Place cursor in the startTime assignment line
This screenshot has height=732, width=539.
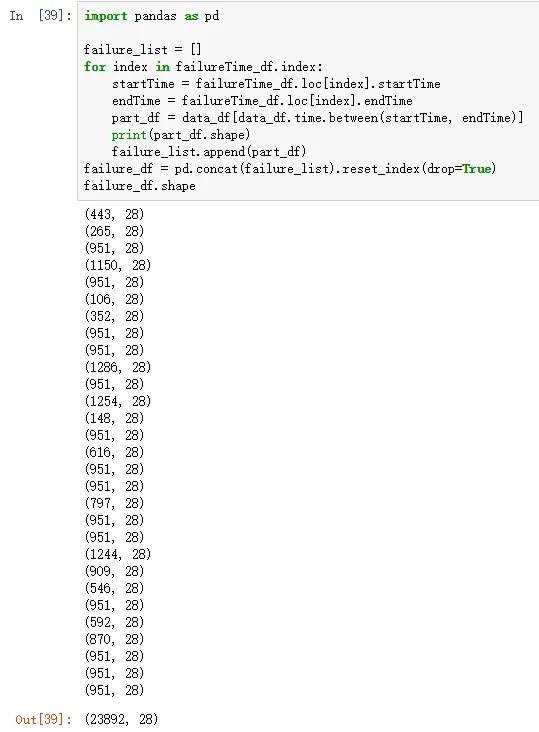276,84
